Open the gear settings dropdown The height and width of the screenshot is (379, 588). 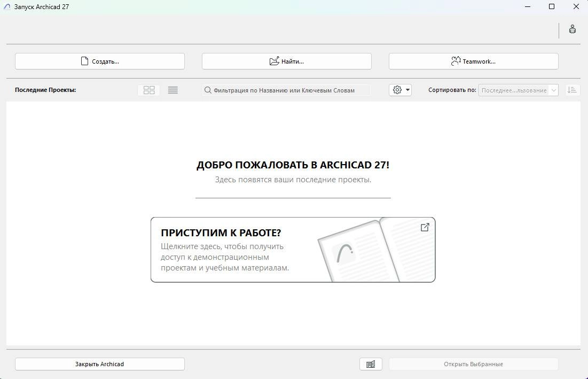pos(400,90)
